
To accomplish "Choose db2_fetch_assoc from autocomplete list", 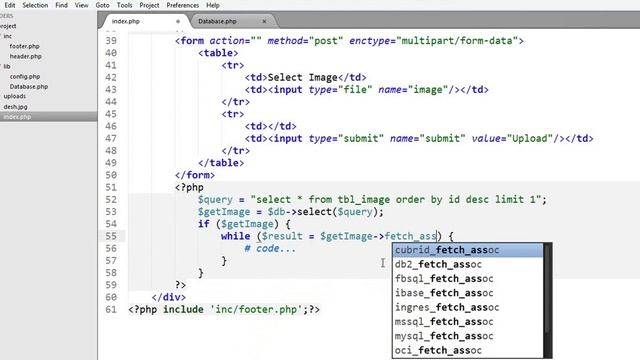I will pyautogui.click(x=468, y=264).
